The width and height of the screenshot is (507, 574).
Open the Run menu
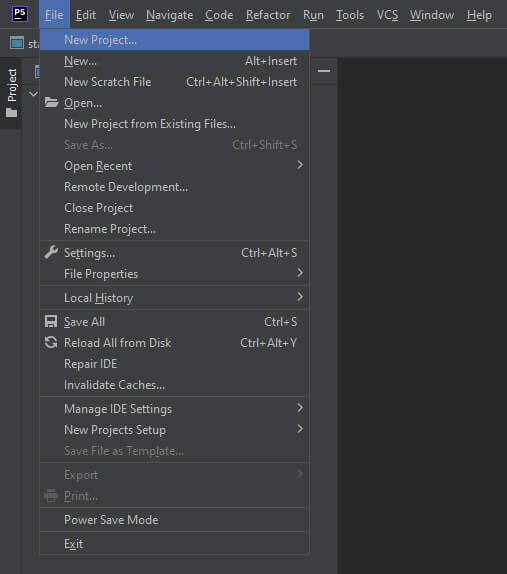point(313,15)
